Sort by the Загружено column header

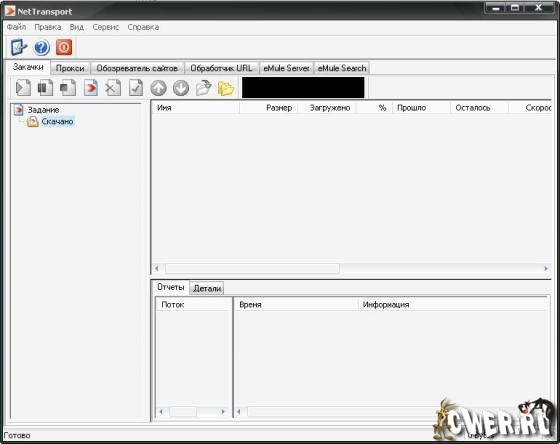(x=327, y=108)
